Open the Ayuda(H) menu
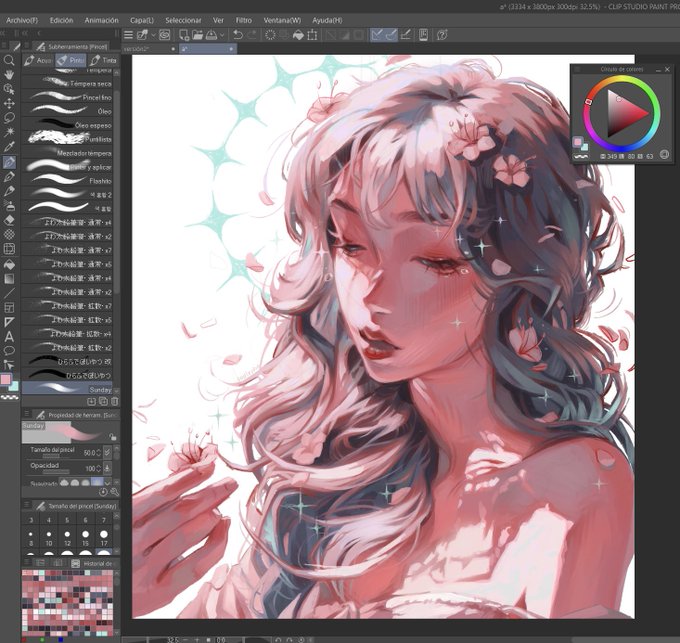Viewport: 680px width, 643px height. 327,20
